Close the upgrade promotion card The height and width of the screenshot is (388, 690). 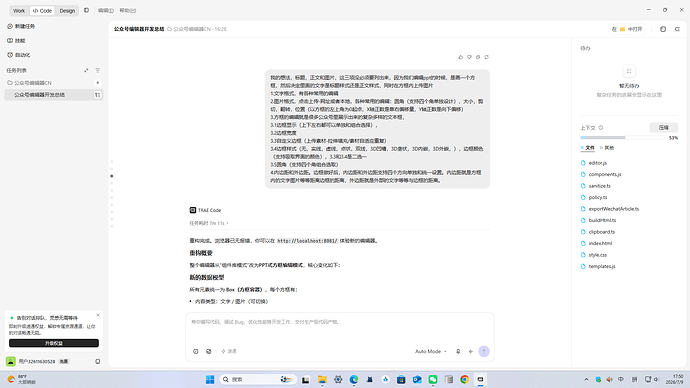coord(98,315)
